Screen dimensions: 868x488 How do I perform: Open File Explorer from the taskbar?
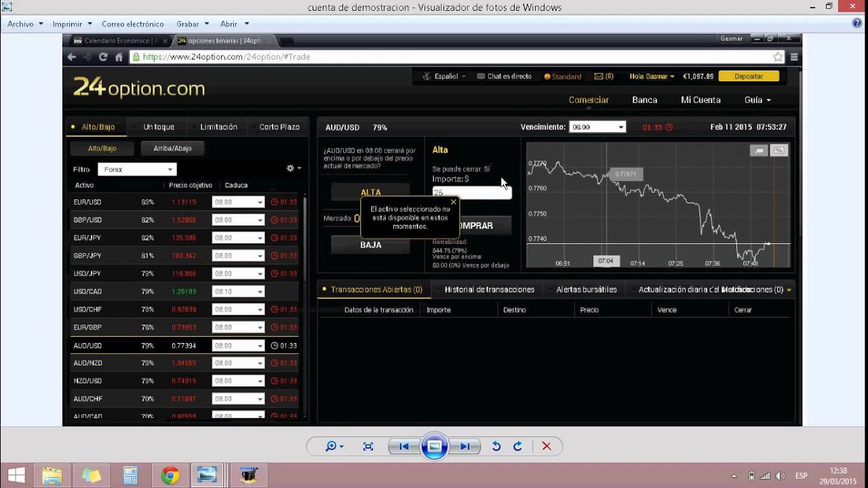52,475
